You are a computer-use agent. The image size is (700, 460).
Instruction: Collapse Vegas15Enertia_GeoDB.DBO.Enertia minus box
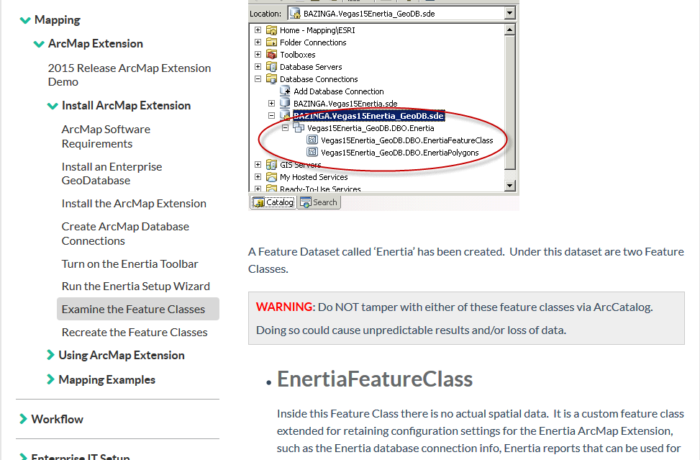[285, 128]
